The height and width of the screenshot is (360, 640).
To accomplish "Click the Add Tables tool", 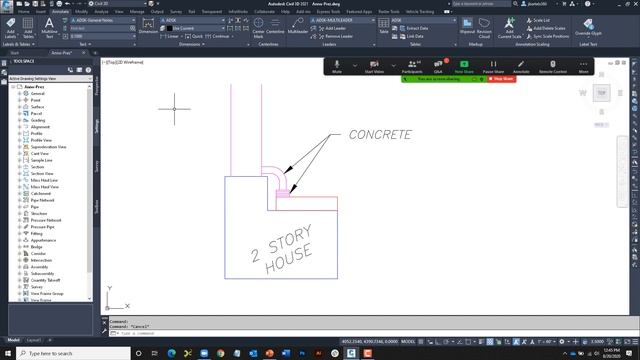I will [28, 28].
